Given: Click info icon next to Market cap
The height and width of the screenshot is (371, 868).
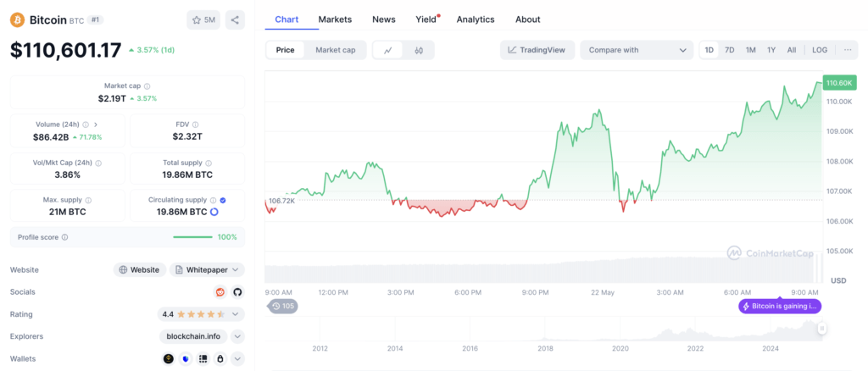Looking at the screenshot, I should (147, 86).
